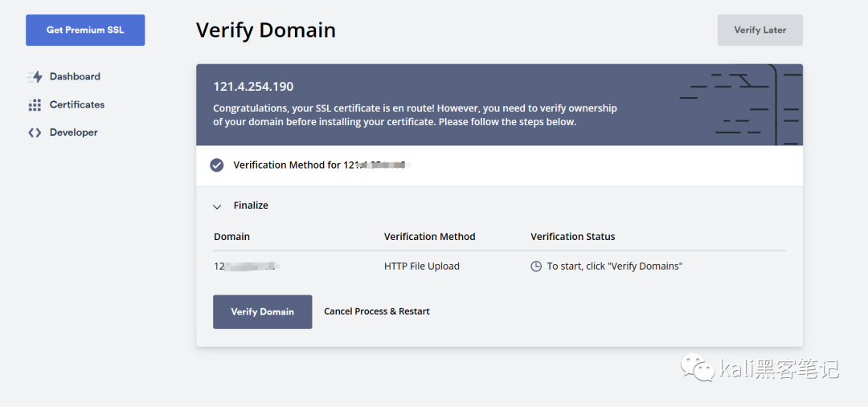Click the Dashboard lightning bolt icon
This screenshot has width=868, height=407.
coord(35,77)
